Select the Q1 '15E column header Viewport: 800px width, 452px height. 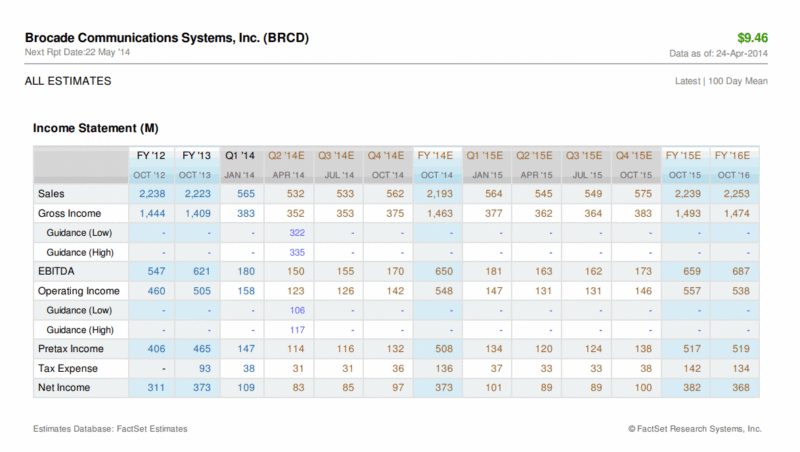click(485, 156)
